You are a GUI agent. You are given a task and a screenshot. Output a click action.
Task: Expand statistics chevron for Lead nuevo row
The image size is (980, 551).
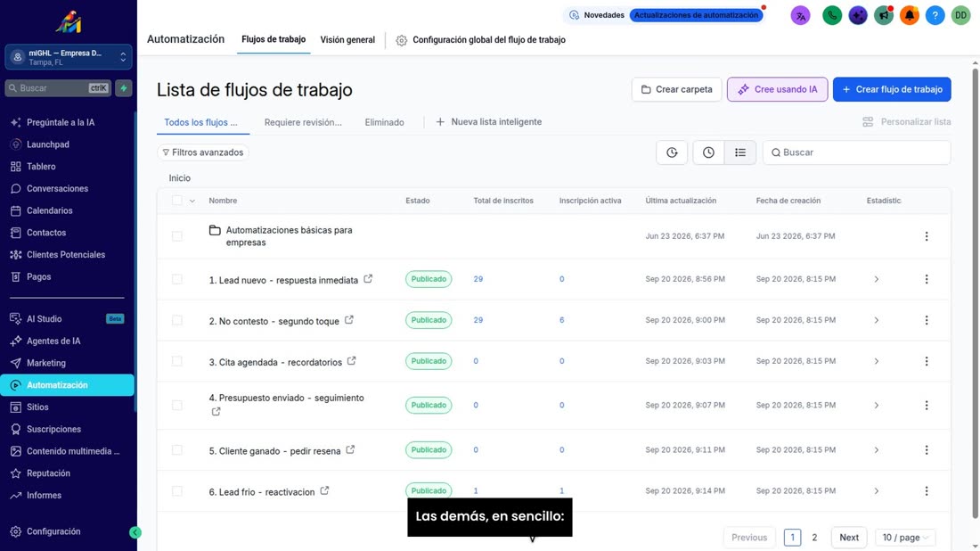coord(877,279)
